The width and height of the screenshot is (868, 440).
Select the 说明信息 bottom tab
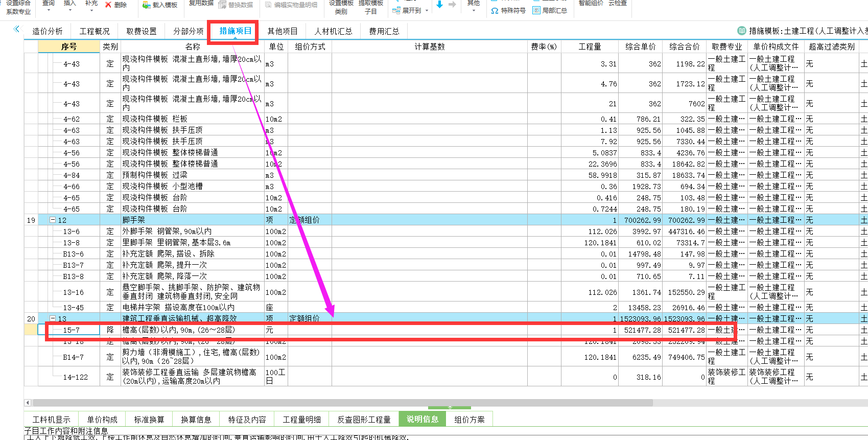point(423,419)
